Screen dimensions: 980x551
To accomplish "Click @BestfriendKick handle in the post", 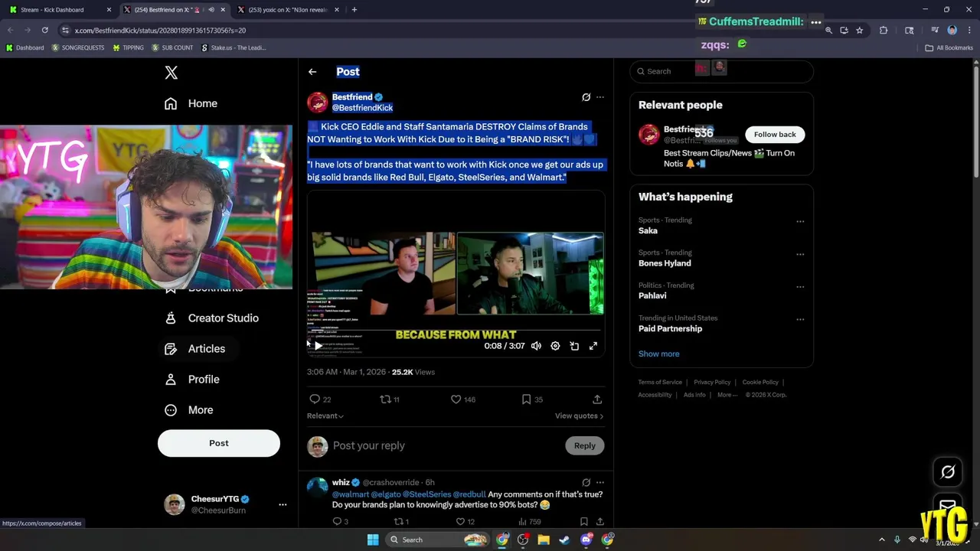I will (x=362, y=108).
